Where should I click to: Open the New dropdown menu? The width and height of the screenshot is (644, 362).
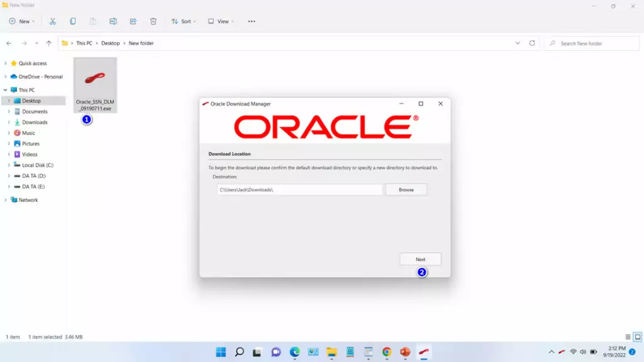pos(22,21)
